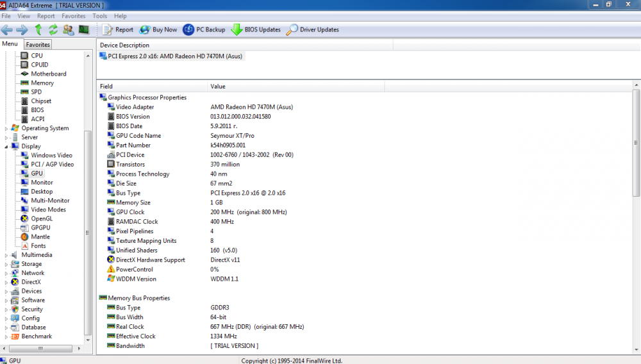This screenshot has width=641, height=364.
Task: Open the File menu
Action: [x=6, y=16]
